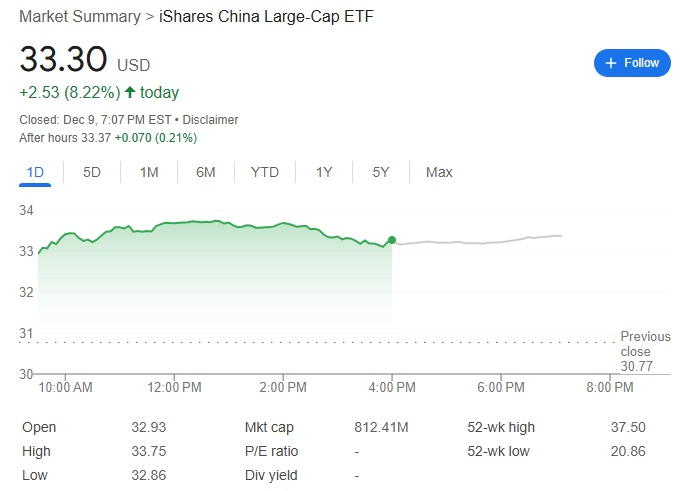Click the 52-wk high value
The width and height of the screenshot is (697, 491).
628,427
